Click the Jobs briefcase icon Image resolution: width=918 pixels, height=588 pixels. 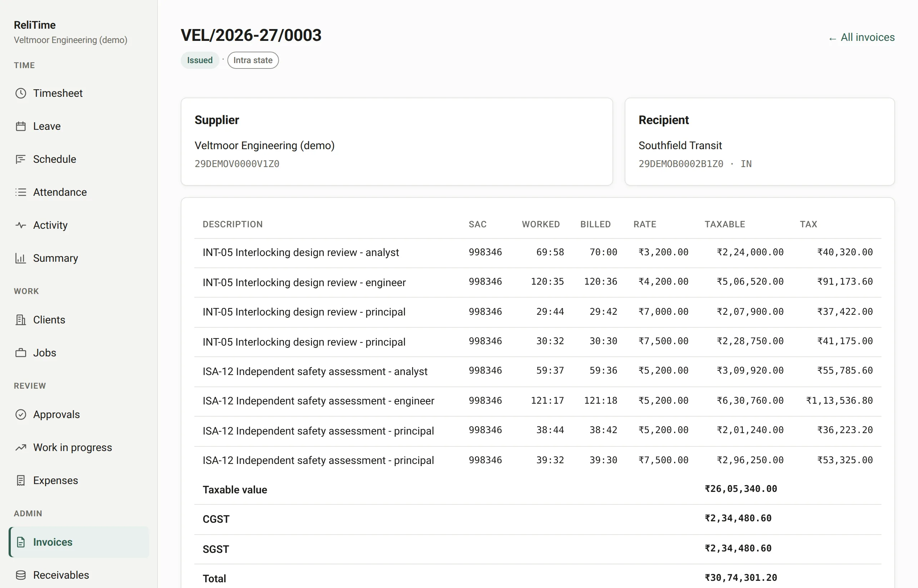(21, 353)
